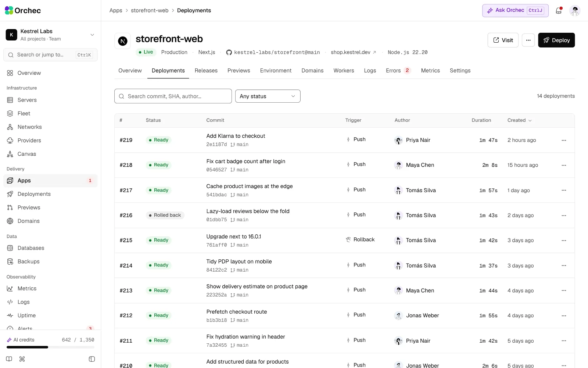
Task: Switch to the Environment tab
Action: [276, 71]
